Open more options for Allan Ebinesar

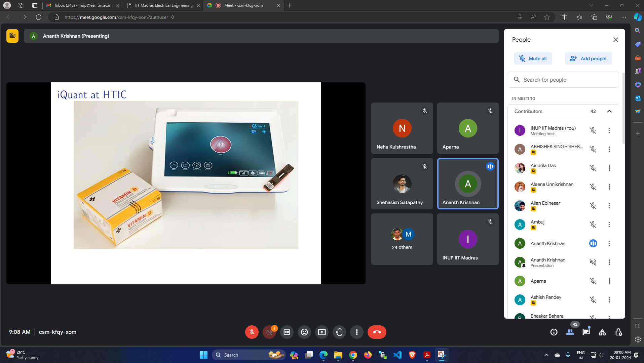pyautogui.click(x=609, y=206)
